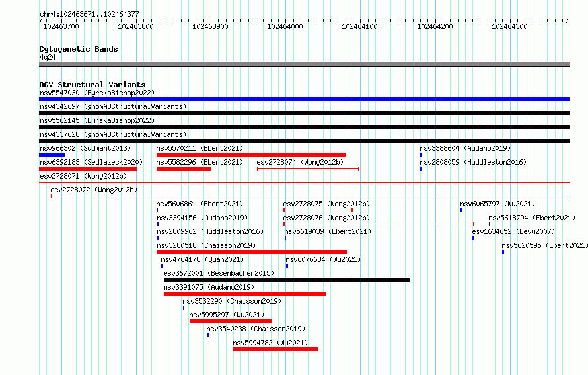Open nsv2809962 (Huddleston2016) label
The height and width of the screenshot is (375, 588).
click(x=210, y=231)
